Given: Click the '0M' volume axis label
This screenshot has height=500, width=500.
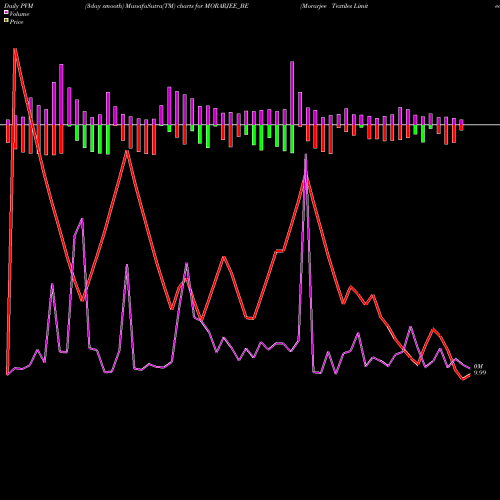Looking at the screenshot, I should [478, 367].
